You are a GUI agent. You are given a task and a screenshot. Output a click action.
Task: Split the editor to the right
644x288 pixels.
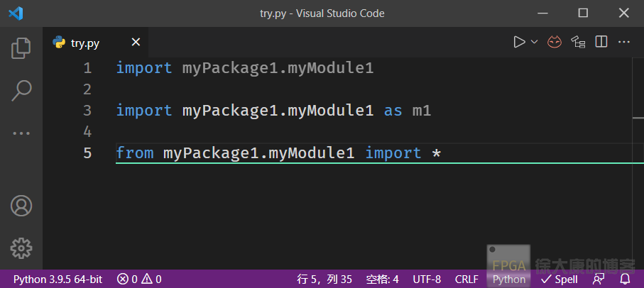(x=601, y=43)
